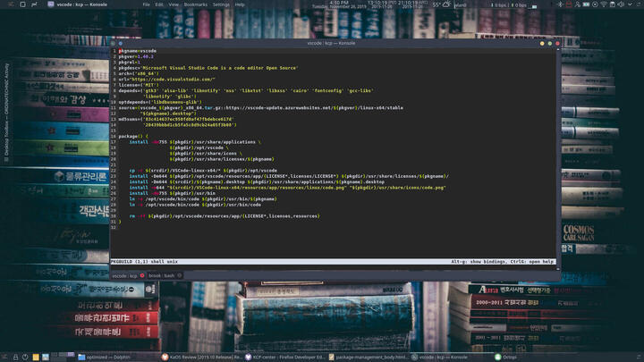Image resolution: width=644 pixels, height=362 pixels.
Task: Close the "vscode : kcp" tab with its red icon
Action: tap(142, 276)
